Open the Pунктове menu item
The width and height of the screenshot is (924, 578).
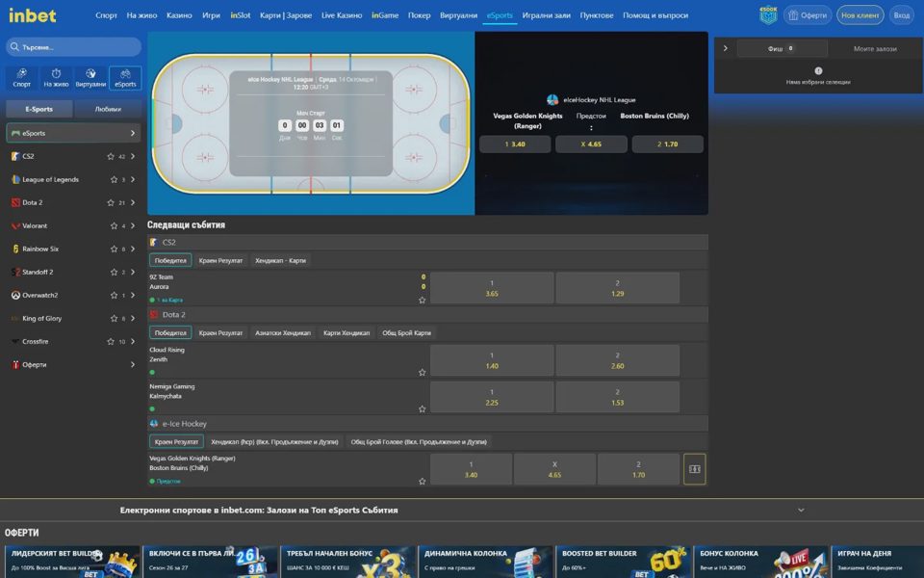597,15
